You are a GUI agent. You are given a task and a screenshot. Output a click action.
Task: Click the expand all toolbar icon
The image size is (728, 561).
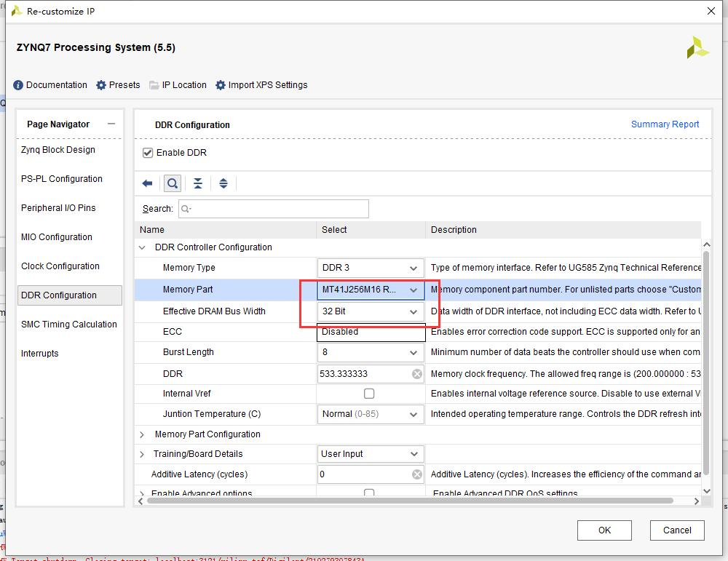pos(223,183)
